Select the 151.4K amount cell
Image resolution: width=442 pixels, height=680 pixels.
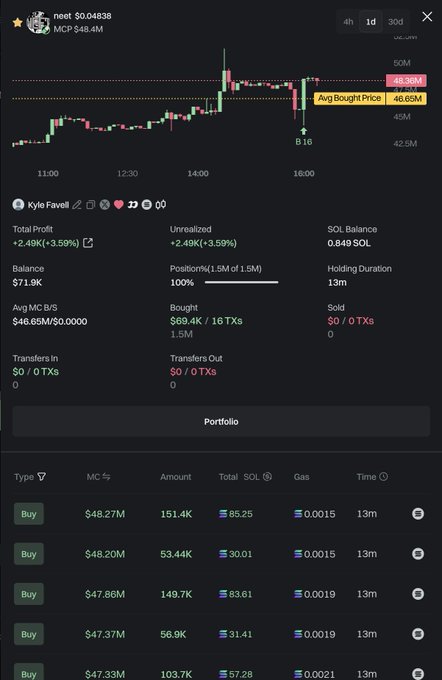point(176,514)
